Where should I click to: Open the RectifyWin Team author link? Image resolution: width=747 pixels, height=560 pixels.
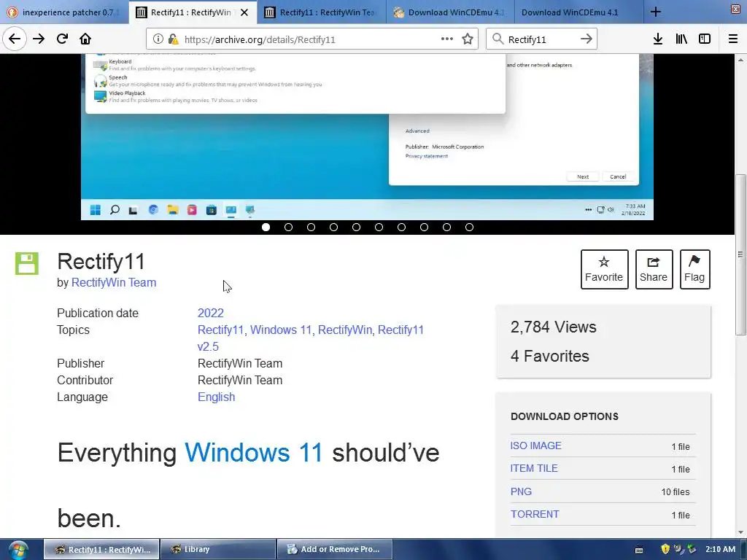coord(114,282)
